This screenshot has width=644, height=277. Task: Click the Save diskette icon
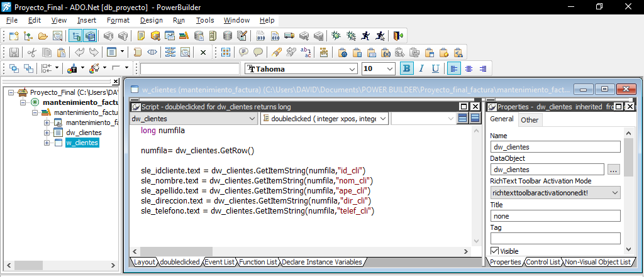click(14, 52)
